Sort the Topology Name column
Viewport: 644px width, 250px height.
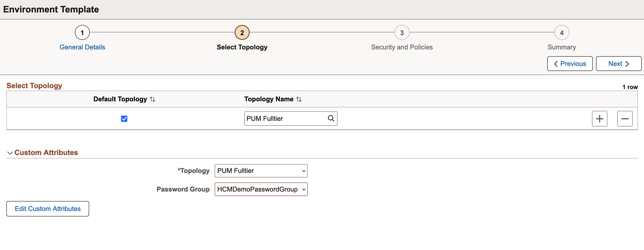299,99
